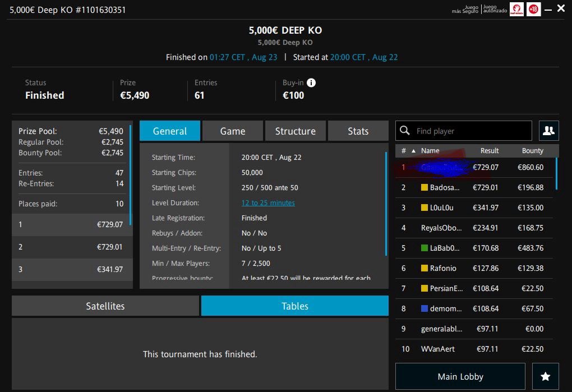Click the Places paid 10 line
Image resolution: width=572 pixels, height=392 pixels.
coord(71,204)
